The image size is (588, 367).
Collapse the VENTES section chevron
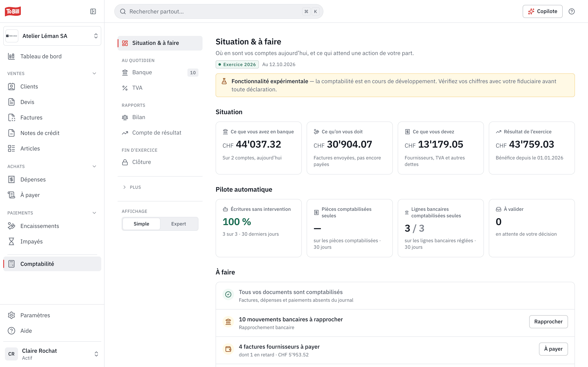94,73
